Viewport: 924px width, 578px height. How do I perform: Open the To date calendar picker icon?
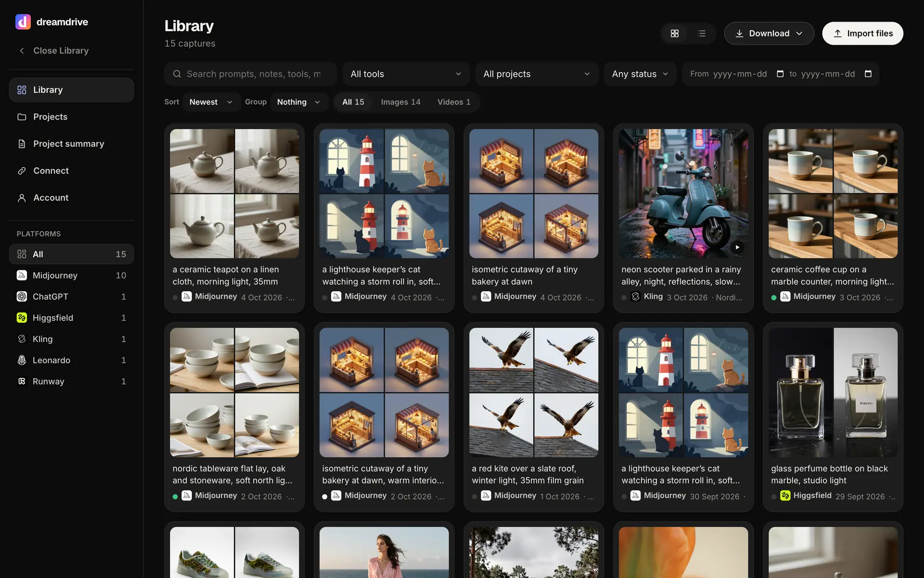point(868,74)
